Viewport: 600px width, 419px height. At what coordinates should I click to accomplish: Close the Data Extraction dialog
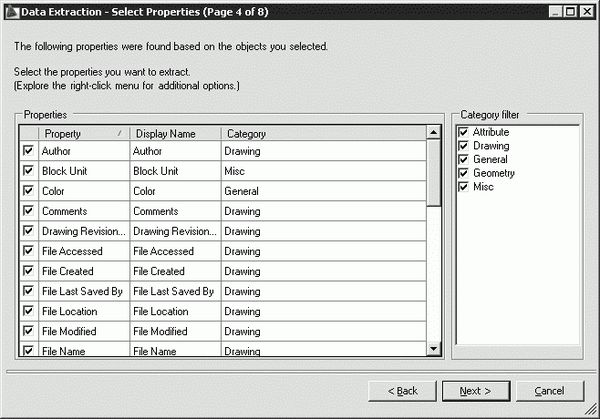[x=587, y=12]
